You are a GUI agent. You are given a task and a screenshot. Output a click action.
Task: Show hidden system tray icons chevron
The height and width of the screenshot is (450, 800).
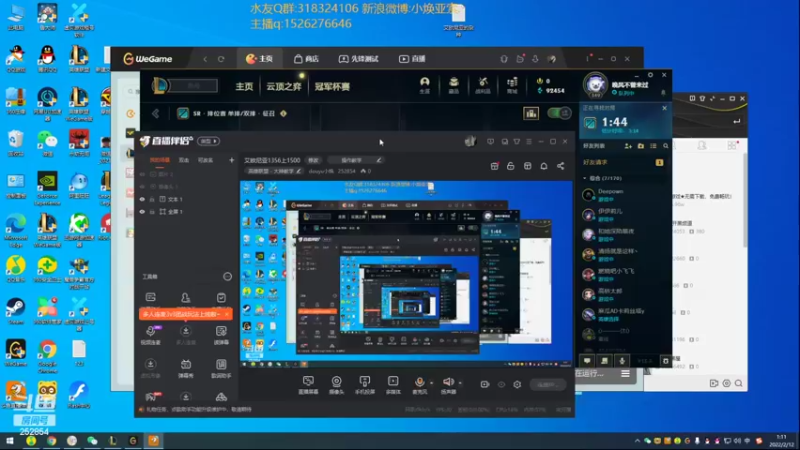[x=637, y=441]
